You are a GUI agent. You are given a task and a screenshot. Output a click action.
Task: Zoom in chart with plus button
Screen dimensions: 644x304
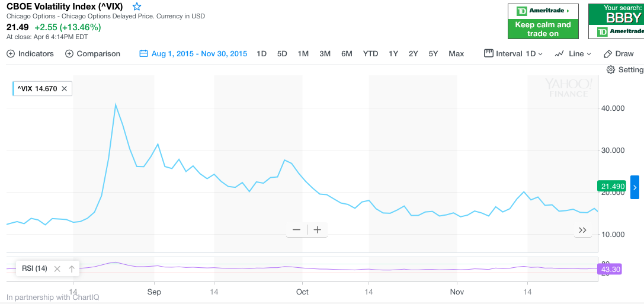(318, 230)
